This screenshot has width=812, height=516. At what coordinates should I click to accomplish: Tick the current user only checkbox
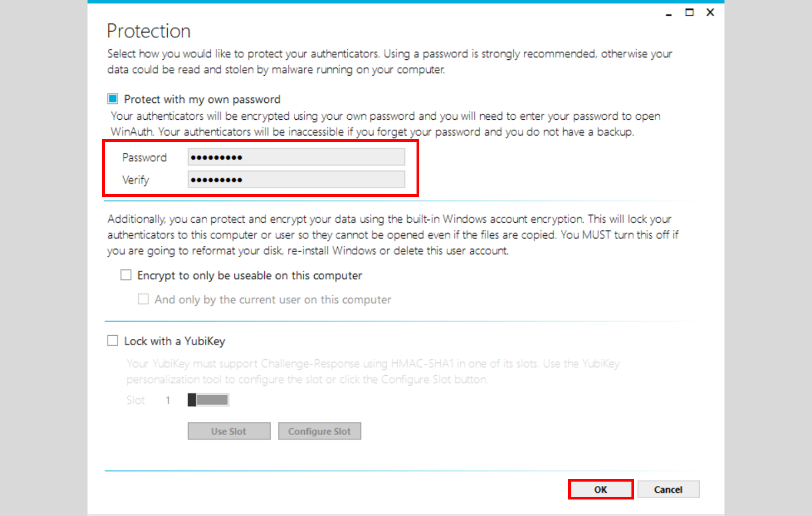pyautogui.click(x=143, y=300)
